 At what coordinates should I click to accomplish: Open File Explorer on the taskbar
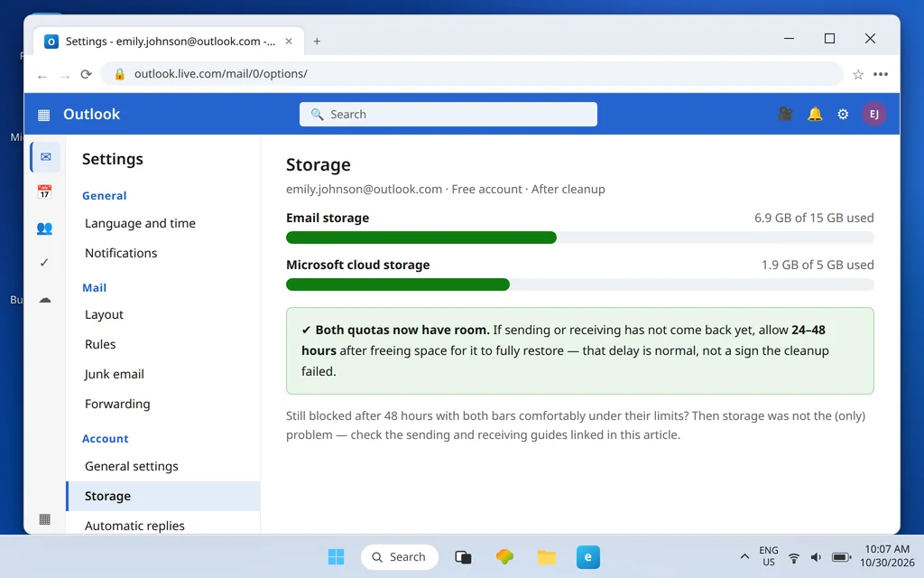(x=546, y=556)
